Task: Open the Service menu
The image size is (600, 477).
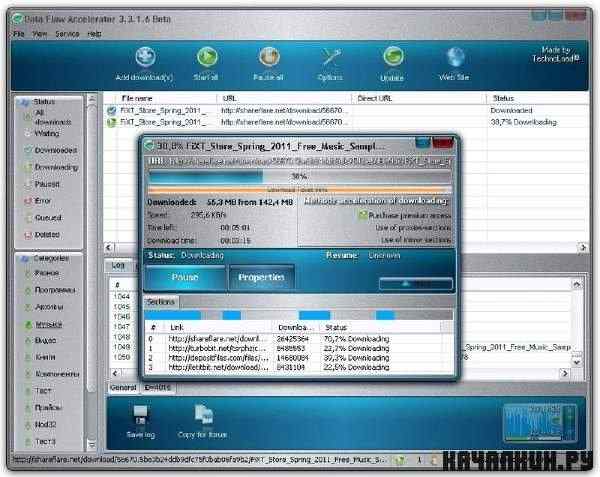Action: pos(67,34)
